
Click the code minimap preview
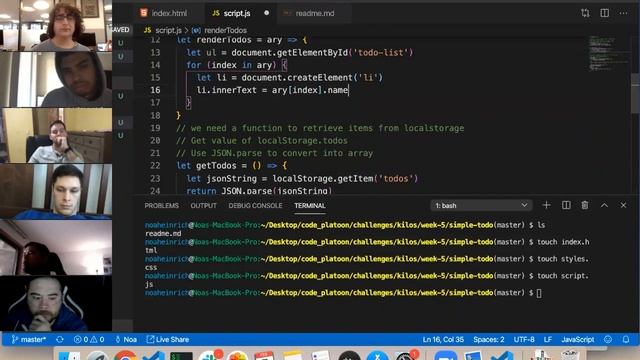tap(607, 53)
